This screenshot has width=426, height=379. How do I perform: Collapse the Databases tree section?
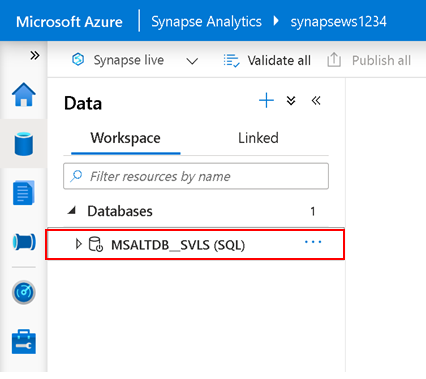click(x=72, y=211)
